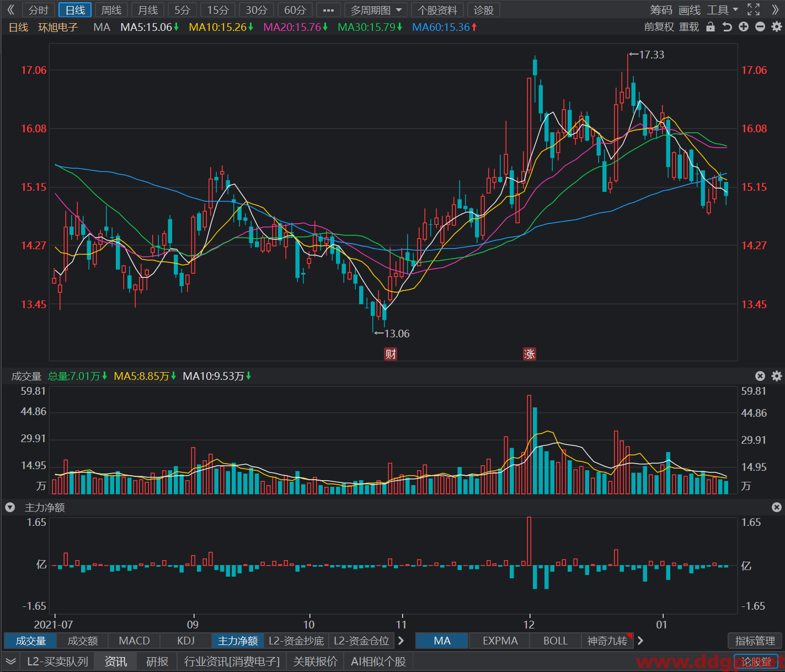Viewport: 785px width, 672px height.
Task: Click the fullscreen expand arrows icon
Action: coord(754,10)
